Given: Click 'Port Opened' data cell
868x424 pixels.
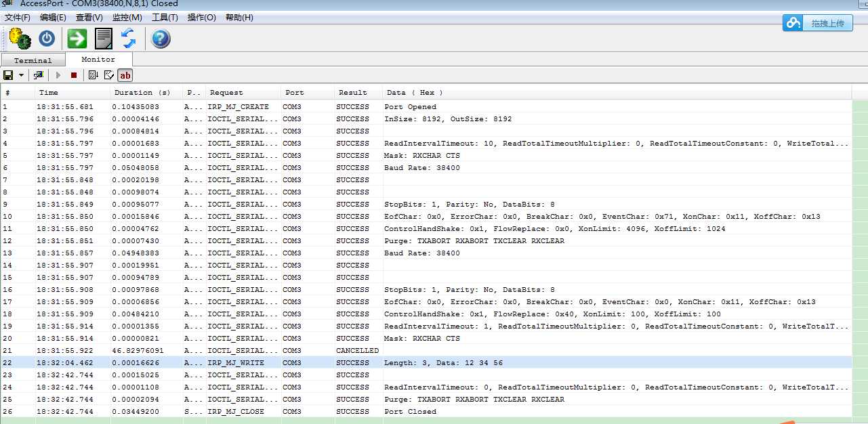Looking at the screenshot, I should 411,107.
